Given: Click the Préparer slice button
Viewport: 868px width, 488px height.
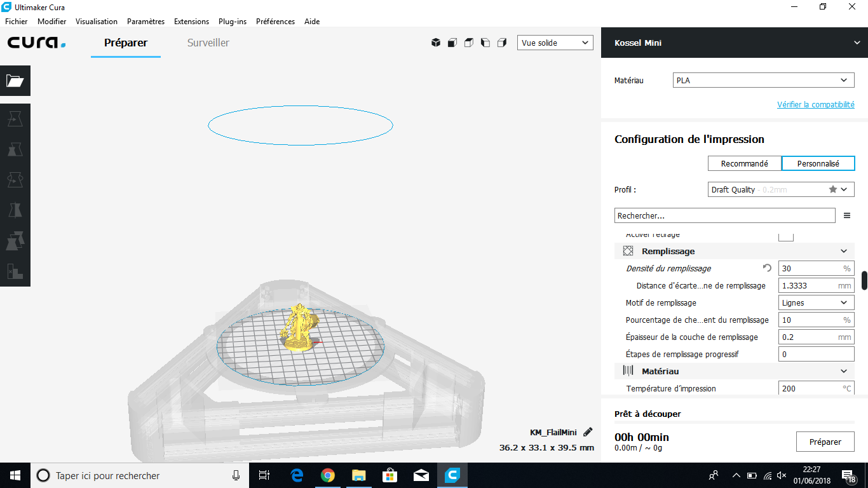Looking at the screenshot, I should (x=825, y=442).
